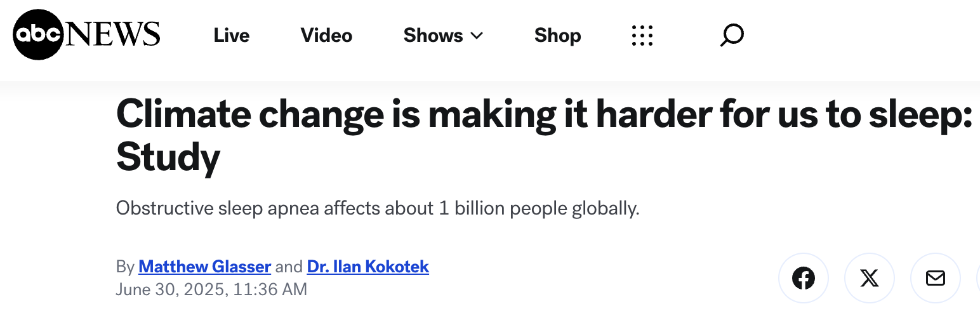The height and width of the screenshot is (325, 980).
Task: Click the June 30, 2025 timestamp
Action: [x=211, y=289]
